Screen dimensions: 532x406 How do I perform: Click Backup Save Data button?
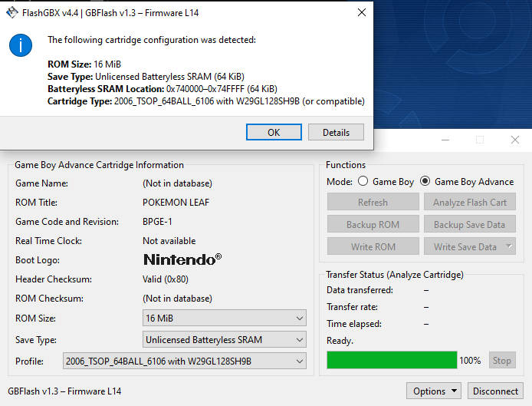tap(469, 225)
